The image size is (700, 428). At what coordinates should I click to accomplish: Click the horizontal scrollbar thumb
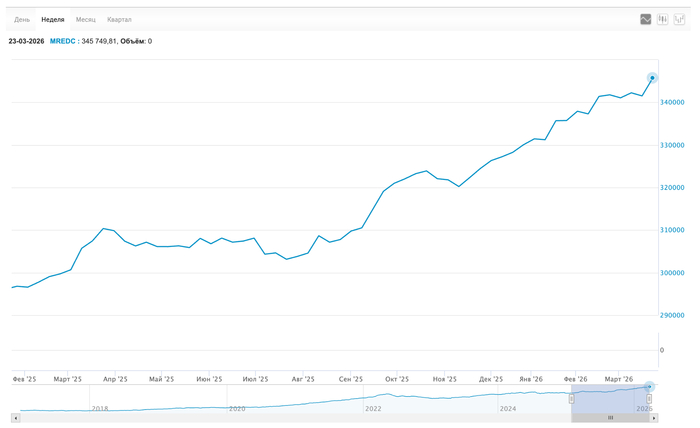click(x=610, y=417)
